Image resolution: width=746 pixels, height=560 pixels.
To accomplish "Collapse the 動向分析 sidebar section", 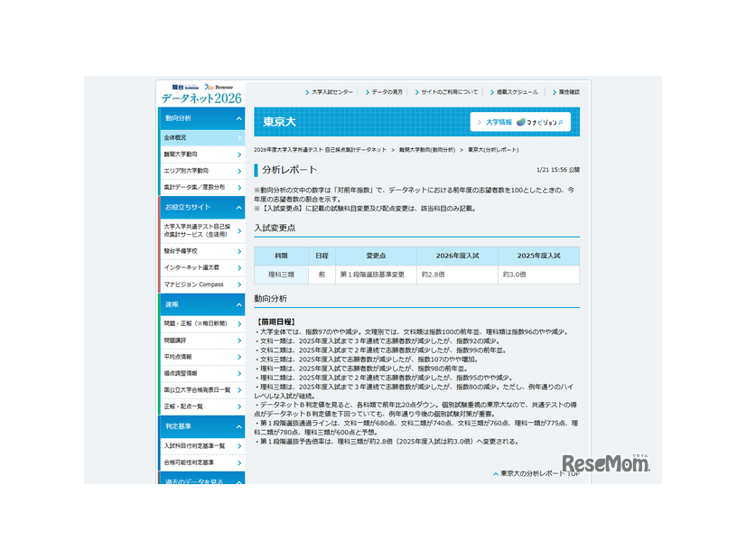I will (x=239, y=118).
